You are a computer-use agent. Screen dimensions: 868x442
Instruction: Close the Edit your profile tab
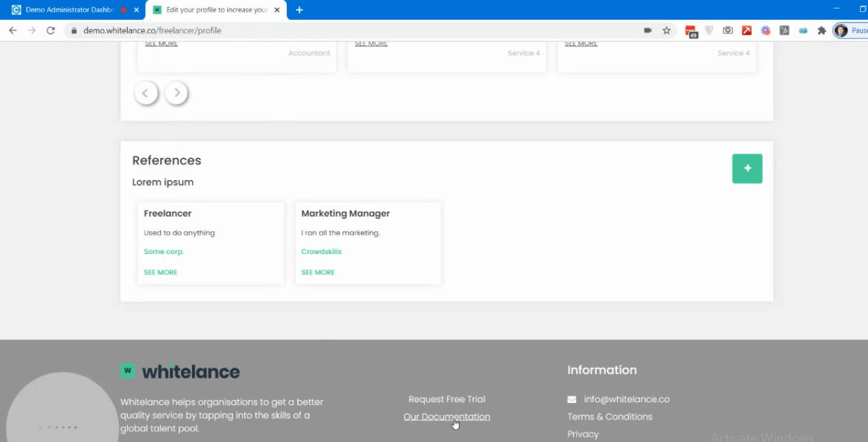pos(277,10)
